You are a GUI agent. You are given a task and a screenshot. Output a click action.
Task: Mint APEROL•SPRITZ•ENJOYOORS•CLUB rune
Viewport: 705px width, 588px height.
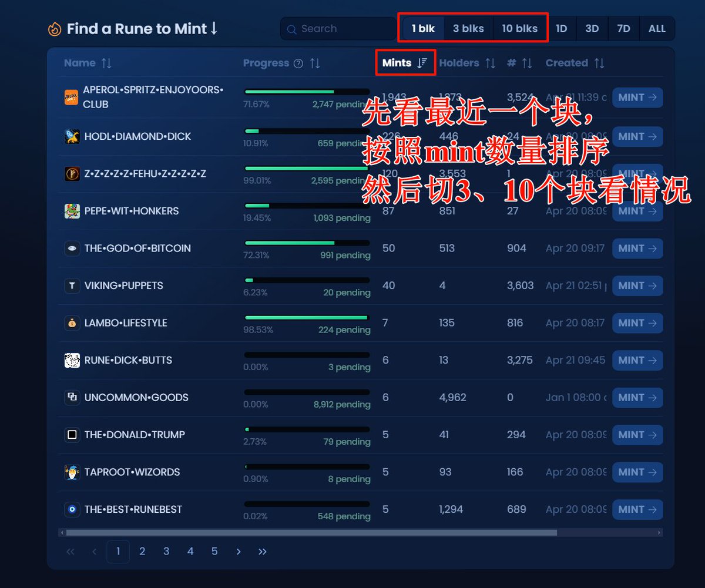[637, 98]
